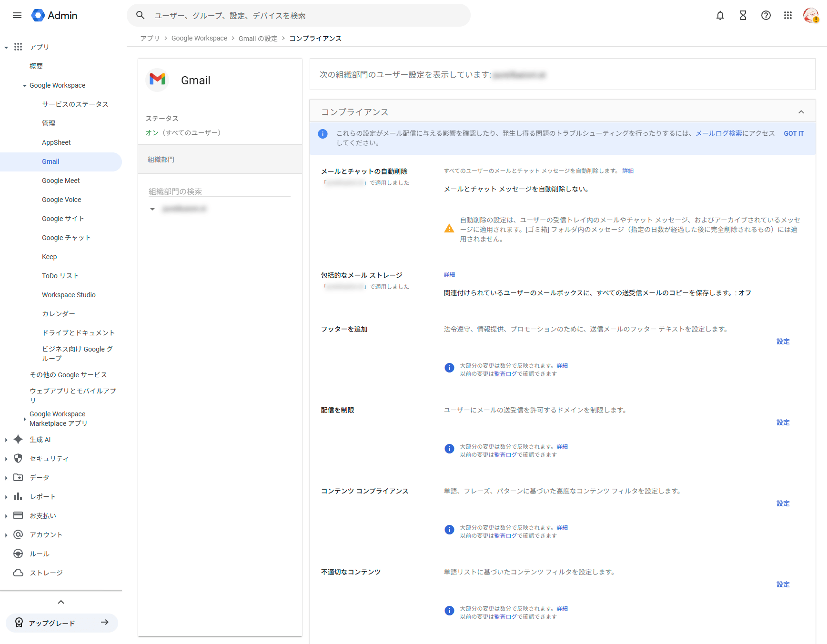This screenshot has height=644, width=827.
Task: Open the メールログ検索 link
Action: pos(718,133)
